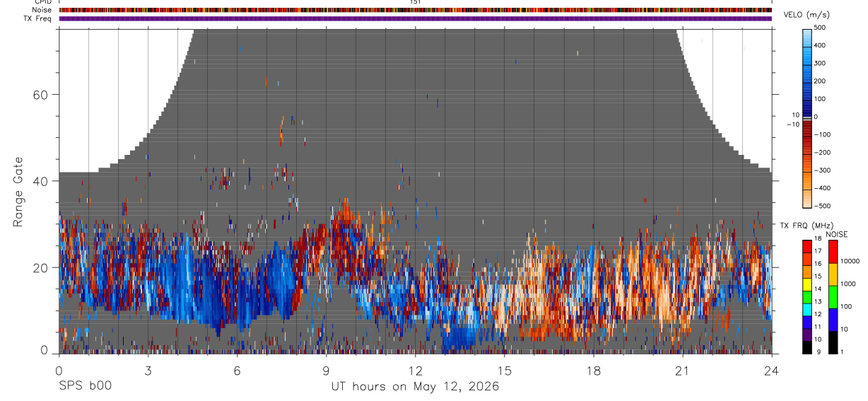Click the '10000' noise scale label

(849, 261)
